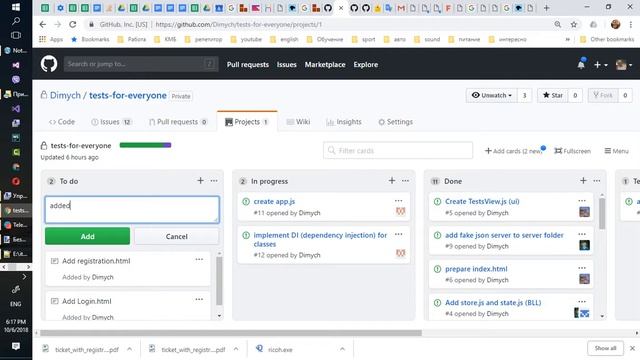Open add fake json server issue
The width and height of the screenshot is (640, 360).
click(504, 235)
